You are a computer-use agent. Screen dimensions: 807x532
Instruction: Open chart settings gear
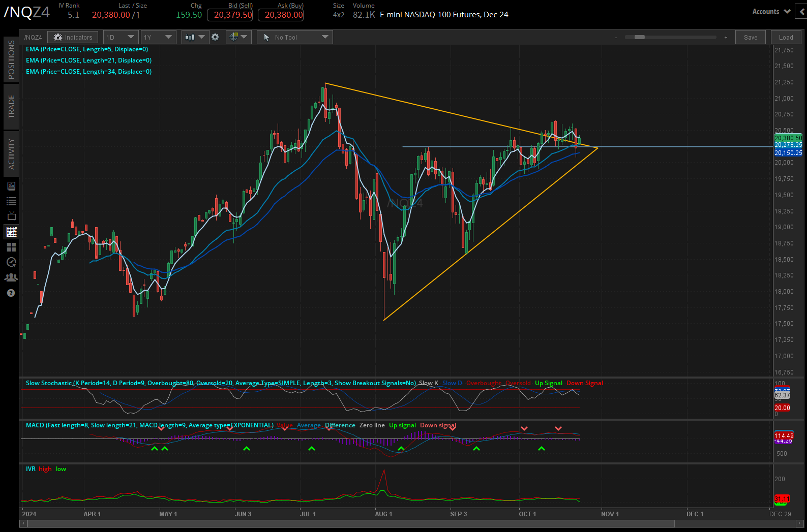point(216,37)
